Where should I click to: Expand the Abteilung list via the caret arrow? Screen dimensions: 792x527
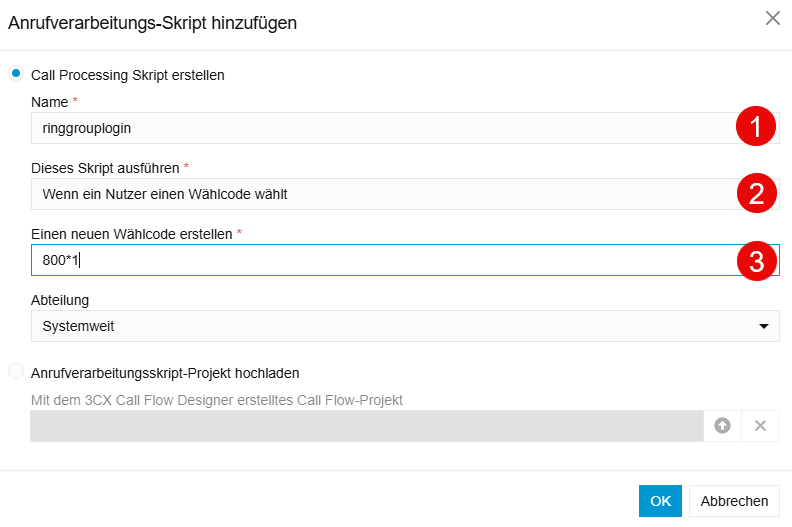click(x=763, y=326)
